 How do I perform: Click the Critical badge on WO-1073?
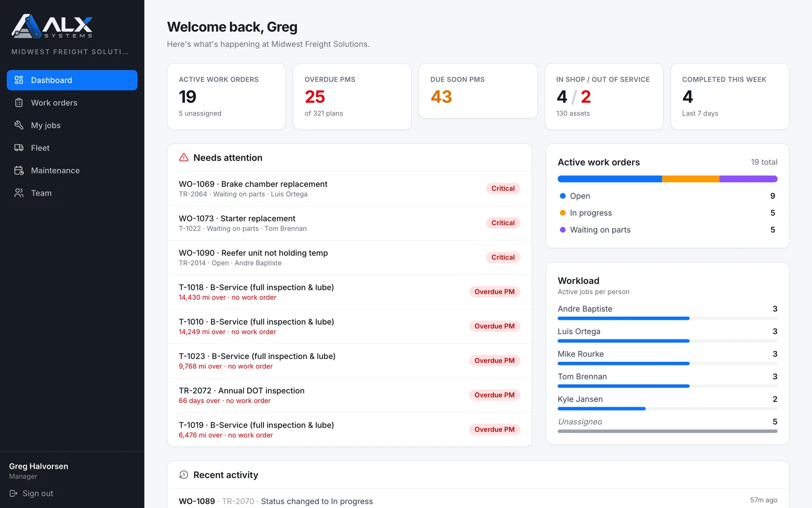click(503, 223)
